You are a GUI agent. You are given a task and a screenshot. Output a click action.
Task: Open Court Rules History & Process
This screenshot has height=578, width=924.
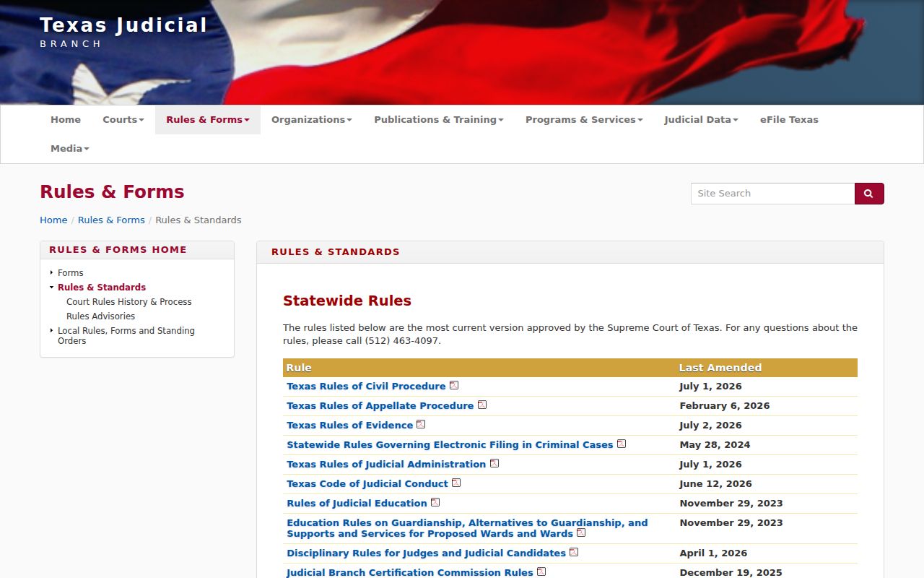(x=129, y=302)
